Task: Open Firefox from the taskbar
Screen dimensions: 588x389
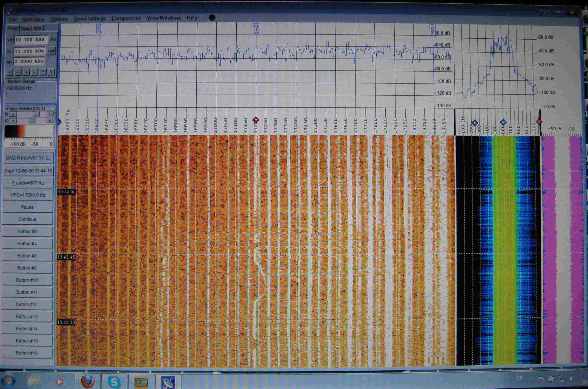Action: pyautogui.click(x=88, y=381)
